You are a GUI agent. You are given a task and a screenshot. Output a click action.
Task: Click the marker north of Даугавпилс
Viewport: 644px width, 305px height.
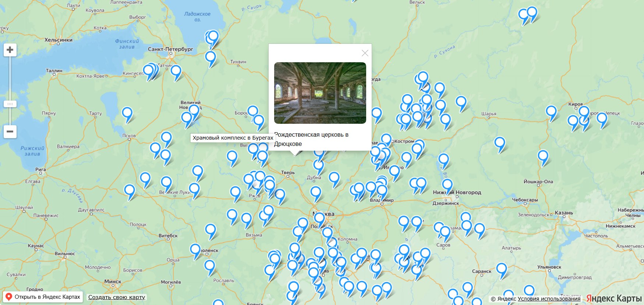[x=129, y=191]
